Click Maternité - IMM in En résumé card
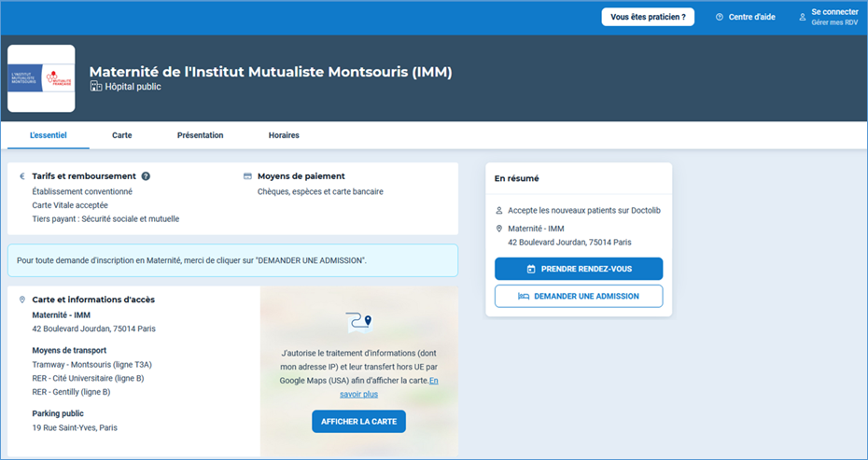The image size is (868, 460). pos(536,229)
